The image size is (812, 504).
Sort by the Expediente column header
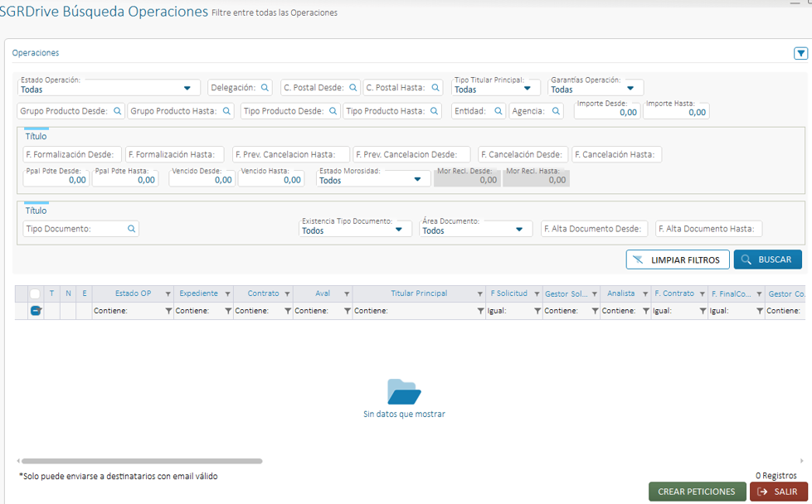pyautogui.click(x=198, y=293)
